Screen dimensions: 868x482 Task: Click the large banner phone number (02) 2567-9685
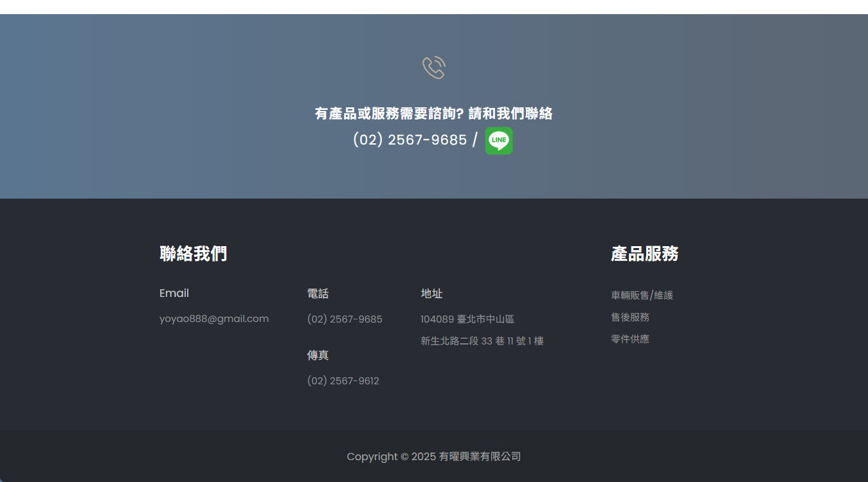[410, 139]
